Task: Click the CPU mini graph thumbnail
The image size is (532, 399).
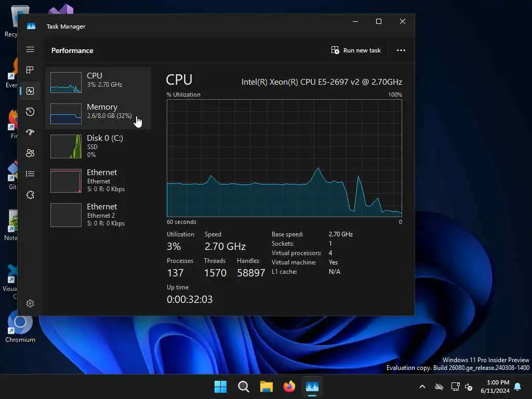Action: [x=66, y=83]
